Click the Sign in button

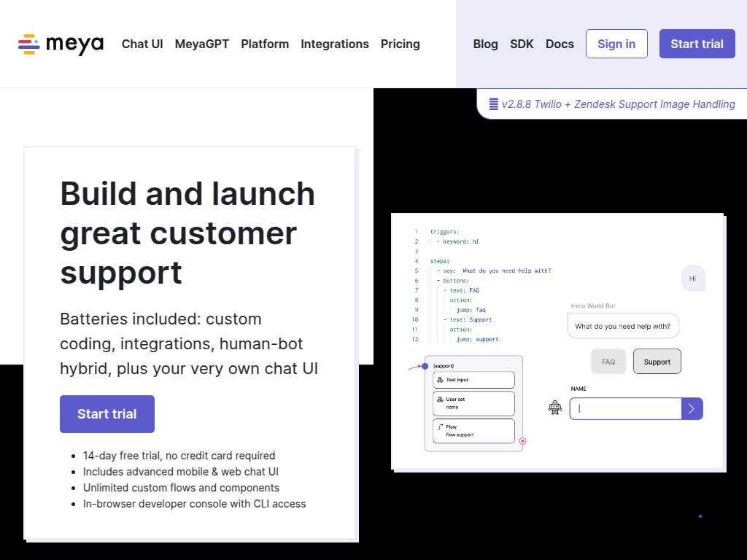click(x=616, y=44)
